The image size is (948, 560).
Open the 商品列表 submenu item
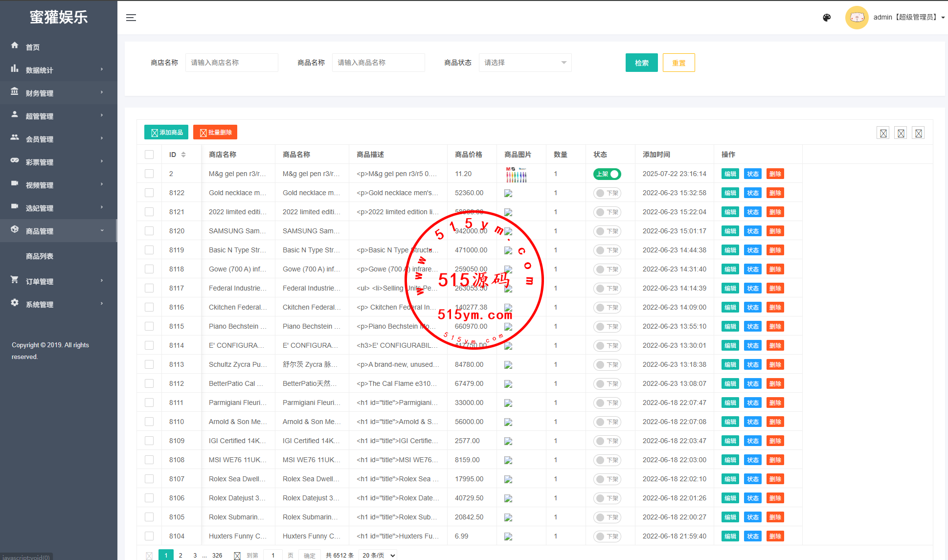(x=40, y=256)
